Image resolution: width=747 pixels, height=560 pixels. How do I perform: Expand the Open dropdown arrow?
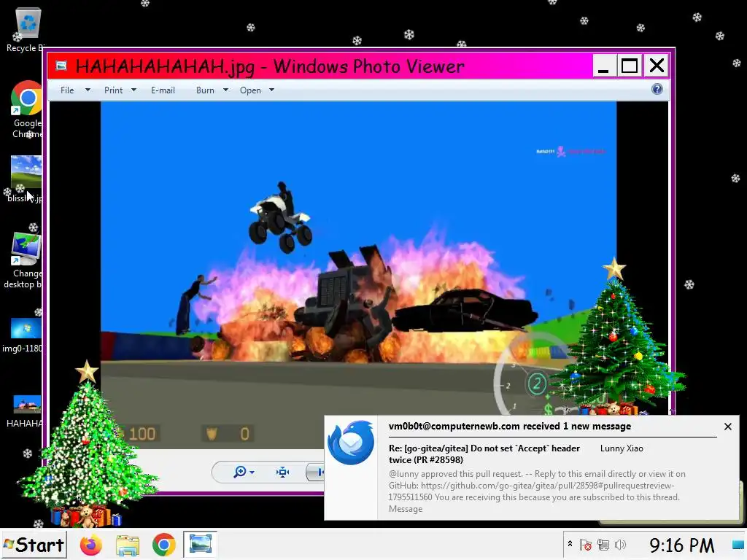point(271,90)
